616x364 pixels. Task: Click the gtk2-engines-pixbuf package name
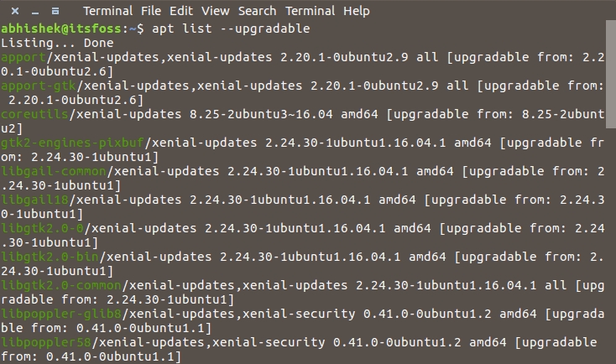pyautogui.click(x=64, y=143)
